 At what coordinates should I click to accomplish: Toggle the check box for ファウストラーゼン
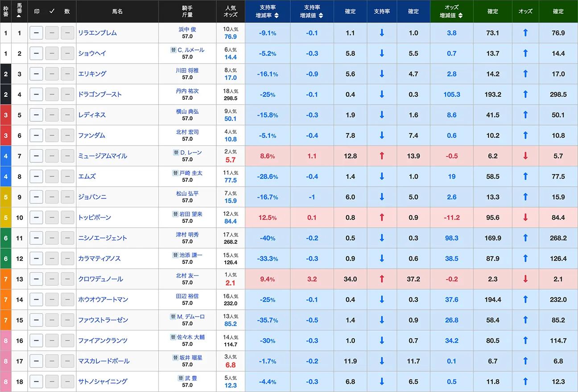52,320
